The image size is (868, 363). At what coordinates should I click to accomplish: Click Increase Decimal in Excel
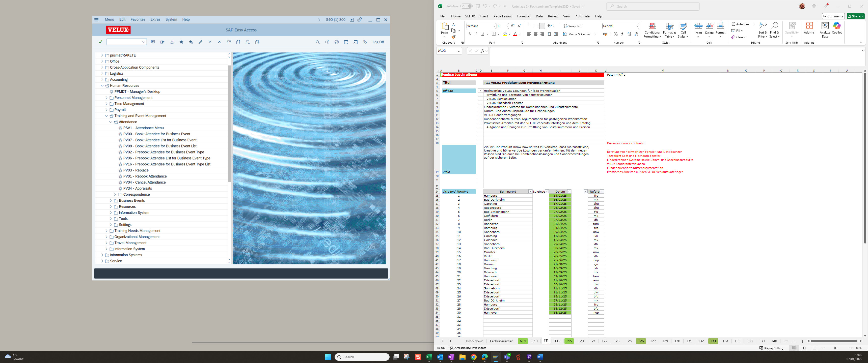coord(630,34)
